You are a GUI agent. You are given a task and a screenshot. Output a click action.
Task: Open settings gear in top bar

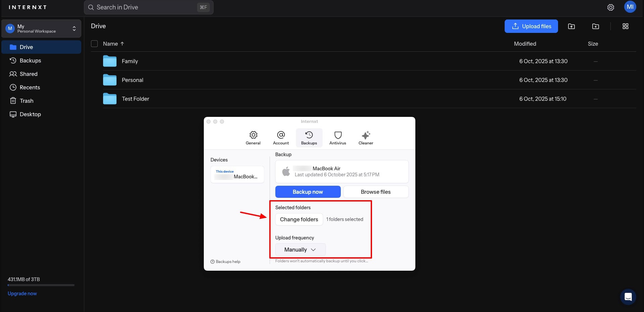click(x=611, y=7)
